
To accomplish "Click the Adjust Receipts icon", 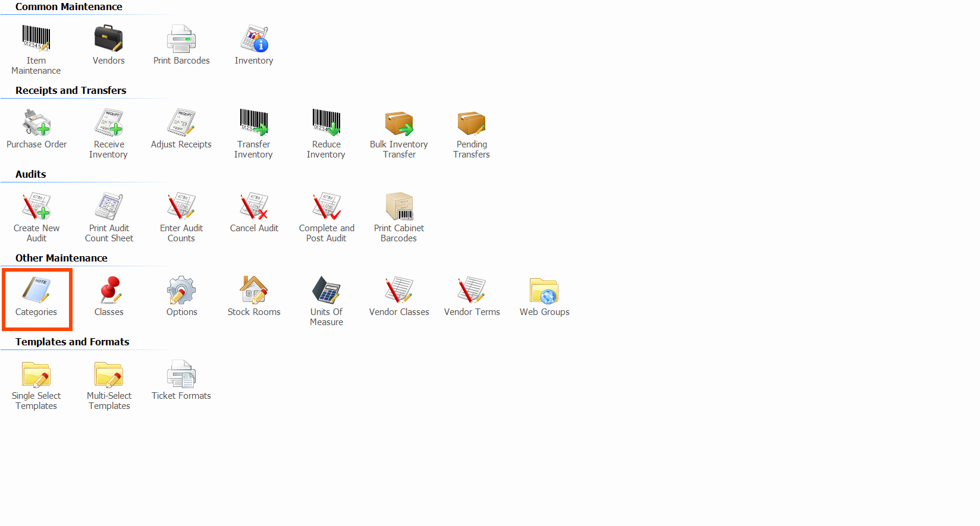I will pos(181,123).
